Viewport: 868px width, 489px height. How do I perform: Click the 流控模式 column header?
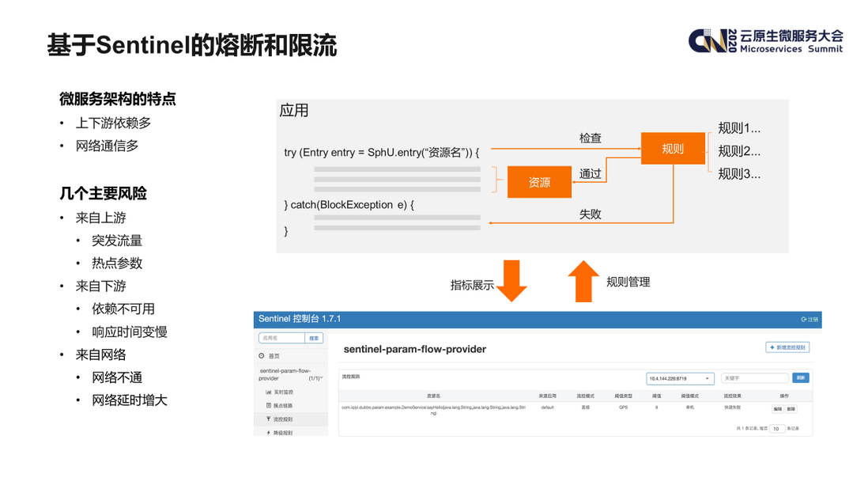pyautogui.click(x=585, y=396)
